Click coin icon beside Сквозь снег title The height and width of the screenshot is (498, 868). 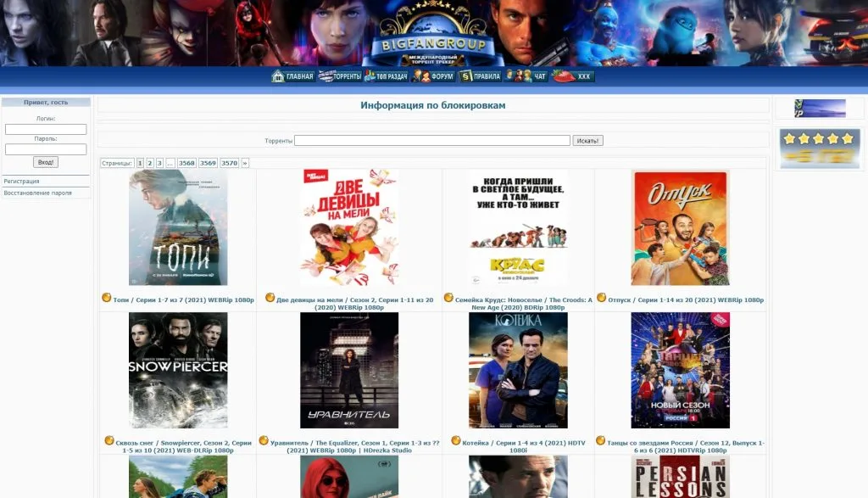(x=109, y=440)
